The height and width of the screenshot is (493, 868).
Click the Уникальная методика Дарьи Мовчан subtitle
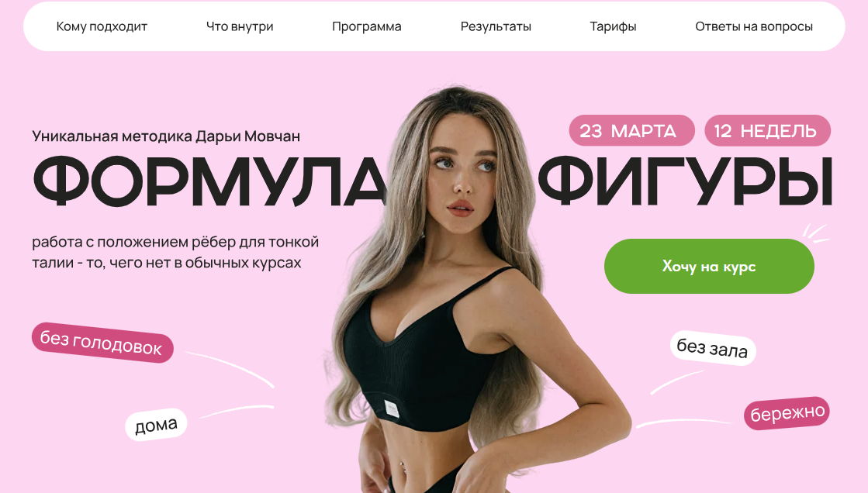tap(166, 136)
